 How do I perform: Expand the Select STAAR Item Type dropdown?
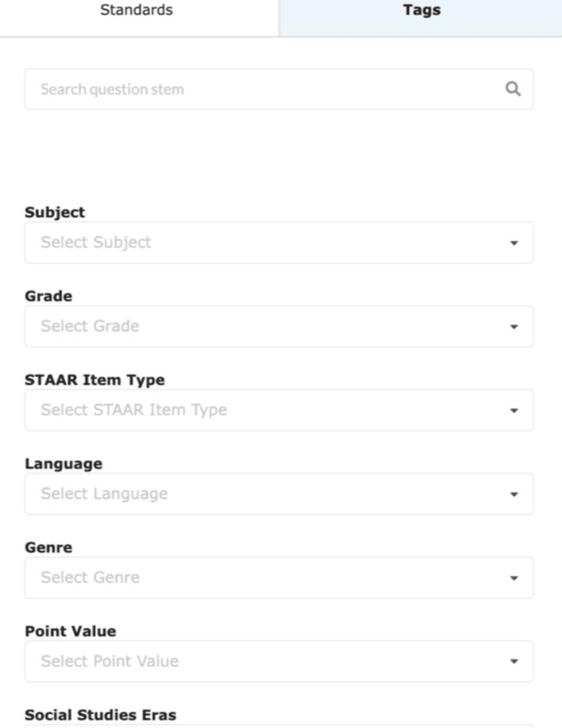coord(265,410)
